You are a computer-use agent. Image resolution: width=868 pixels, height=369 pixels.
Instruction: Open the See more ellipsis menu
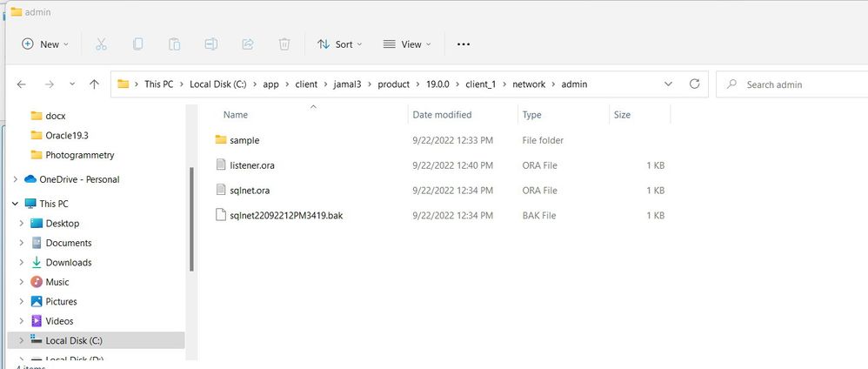click(464, 44)
